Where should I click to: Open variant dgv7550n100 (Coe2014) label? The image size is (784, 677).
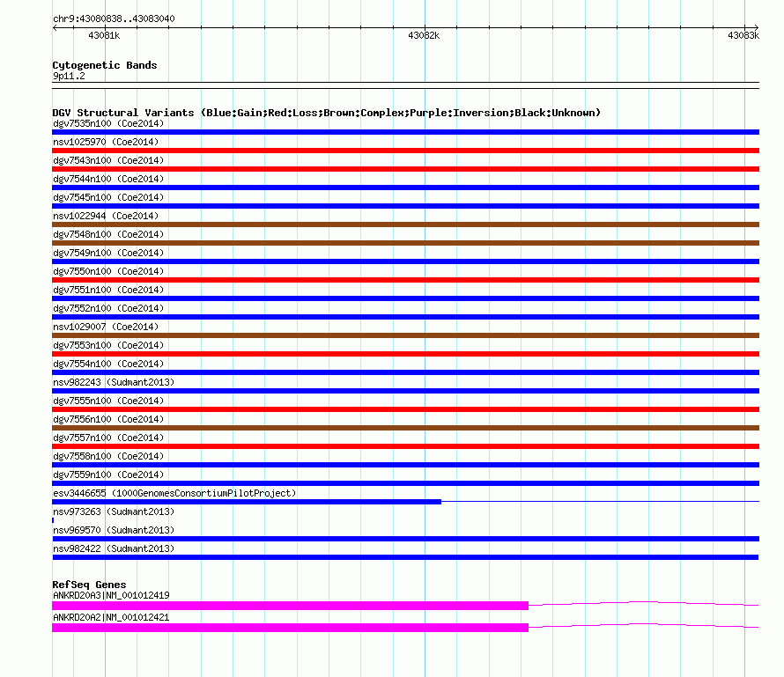click(108, 271)
